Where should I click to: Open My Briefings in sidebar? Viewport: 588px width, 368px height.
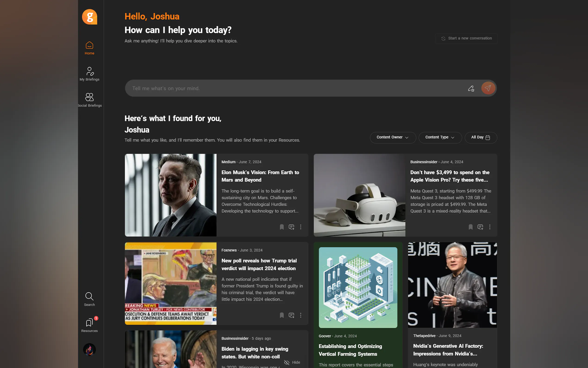click(89, 74)
